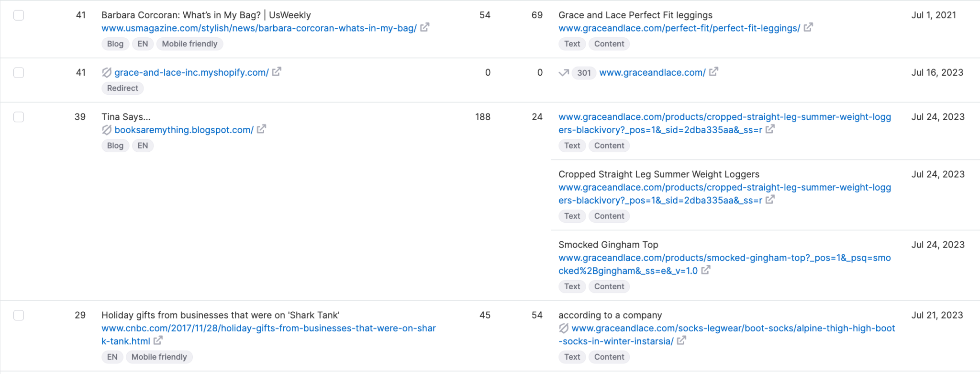Image resolution: width=980 pixels, height=374 pixels.
Task: Select checkbox for Barbara Corcoran UsWeekly row
Action: coord(19,15)
